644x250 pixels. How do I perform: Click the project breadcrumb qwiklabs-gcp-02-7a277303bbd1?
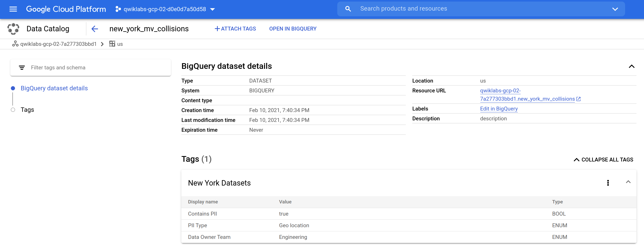(58, 44)
